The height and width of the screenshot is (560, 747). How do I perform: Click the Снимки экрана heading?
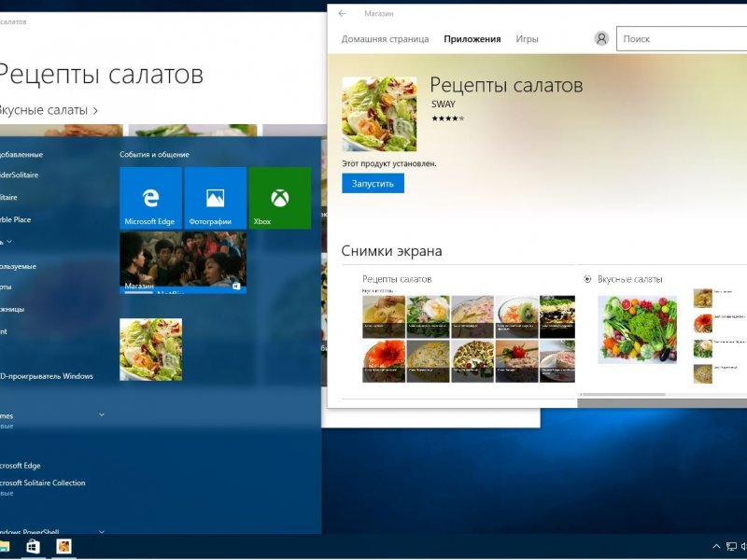391,251
